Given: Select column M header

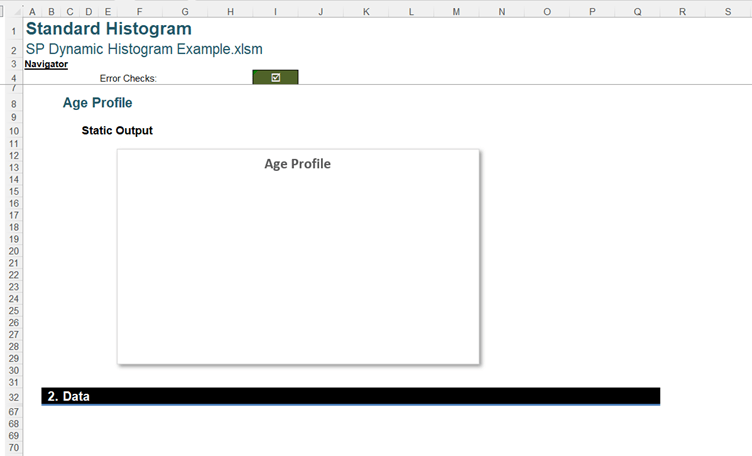Looking at the screenshot, I should [x=456, y=11].
